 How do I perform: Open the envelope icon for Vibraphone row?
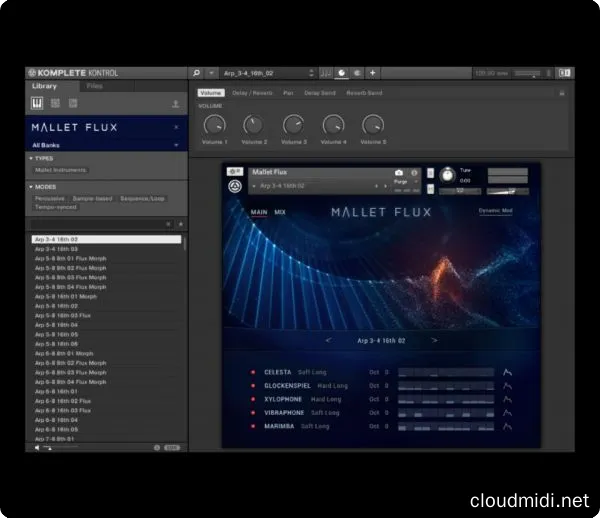click(507, 413)
